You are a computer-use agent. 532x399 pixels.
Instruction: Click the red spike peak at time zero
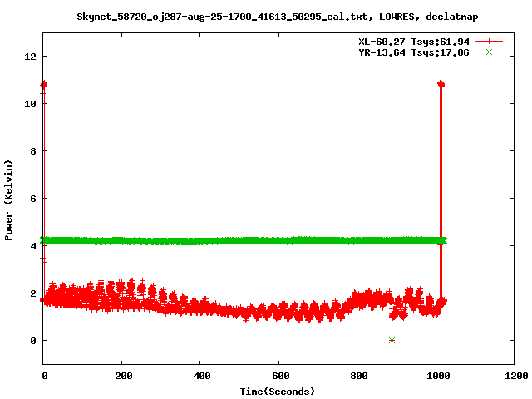[44, 84]
